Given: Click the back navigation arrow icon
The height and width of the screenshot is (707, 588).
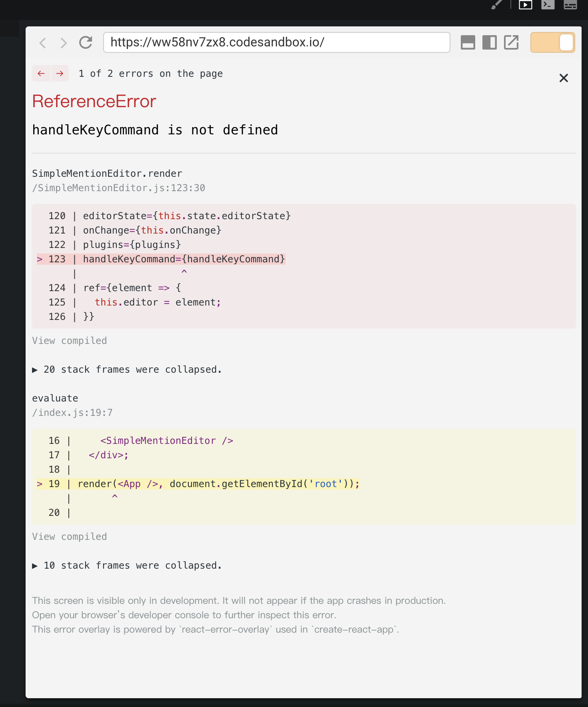Looking at the screenshot, I should pos(42,42).
